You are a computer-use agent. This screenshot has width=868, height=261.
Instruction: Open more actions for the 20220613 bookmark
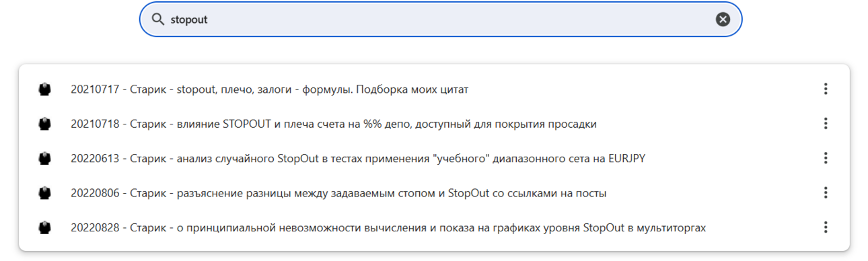826,158
